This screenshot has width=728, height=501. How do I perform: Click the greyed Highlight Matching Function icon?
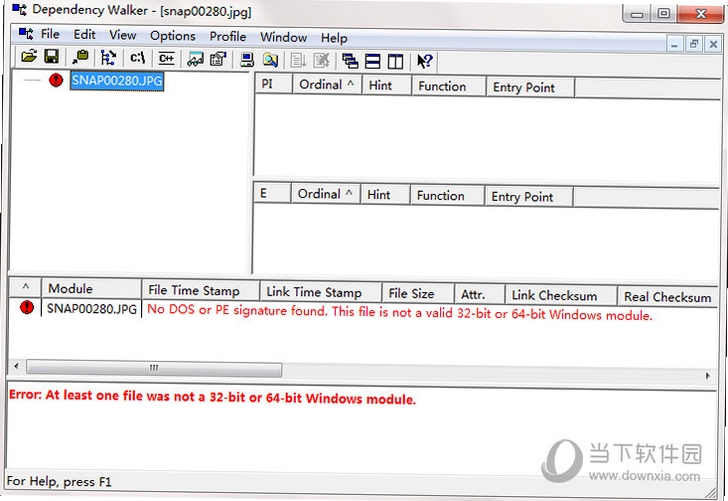pyautogui.click(x=298, y=60)
